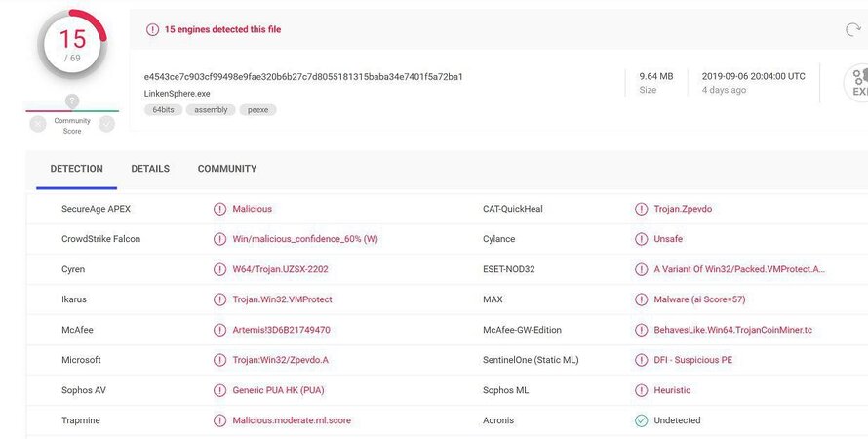Viewport: 868px width, 439px height.
Task: Click the peexe tag
Action: tap(257, 110)
